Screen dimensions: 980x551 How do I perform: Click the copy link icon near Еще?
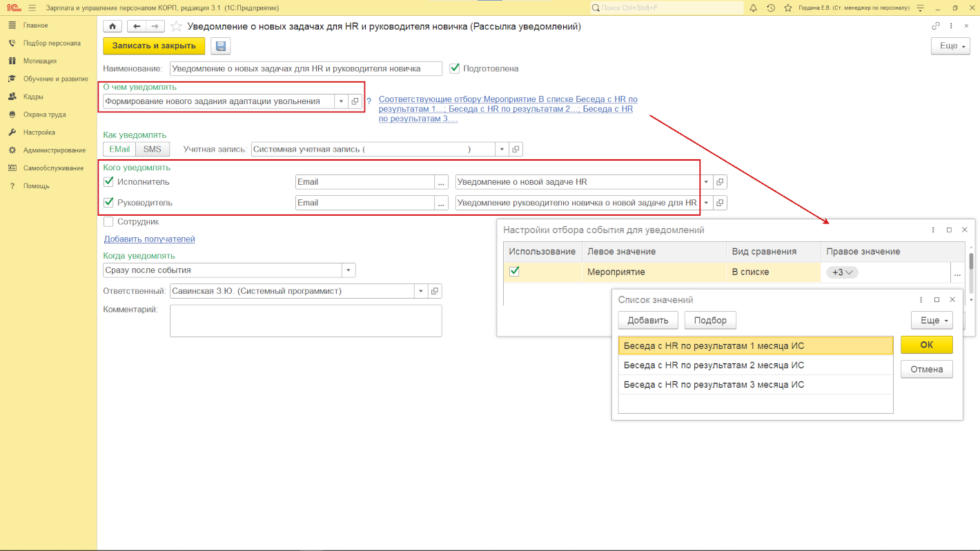pos(936,26)
